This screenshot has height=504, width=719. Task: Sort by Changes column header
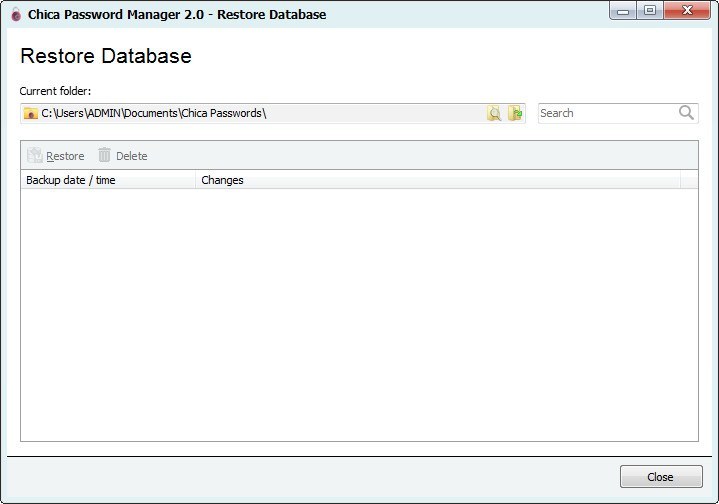(438, 180)
